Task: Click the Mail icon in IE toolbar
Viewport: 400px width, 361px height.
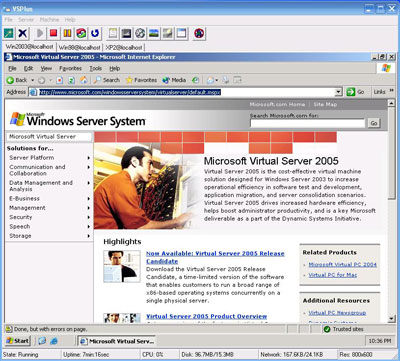Action: coord(210,80)
